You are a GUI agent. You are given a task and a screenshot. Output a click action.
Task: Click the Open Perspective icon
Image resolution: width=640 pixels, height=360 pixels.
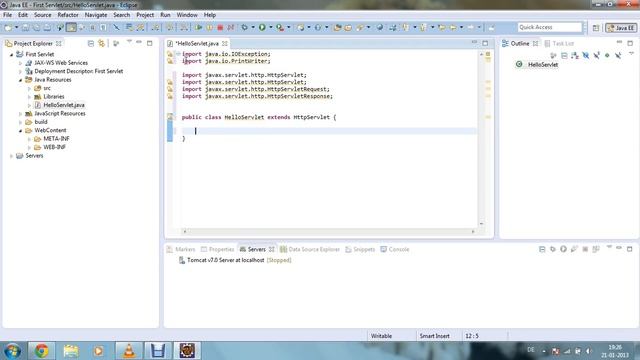click(596, 28)
